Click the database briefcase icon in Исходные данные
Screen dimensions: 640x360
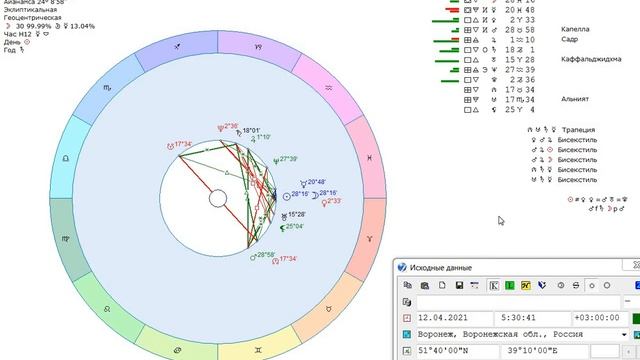[x=424, y=285]
